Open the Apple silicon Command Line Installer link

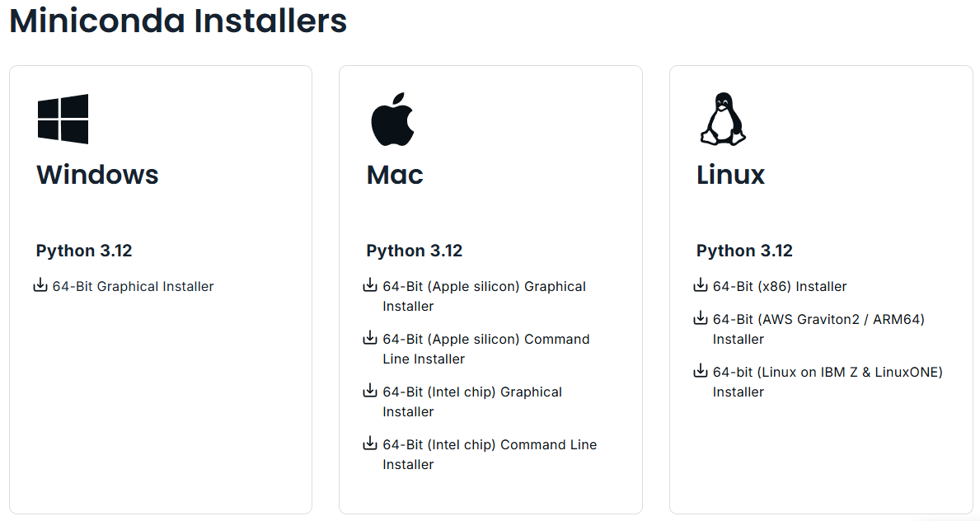tap(485, 340)
